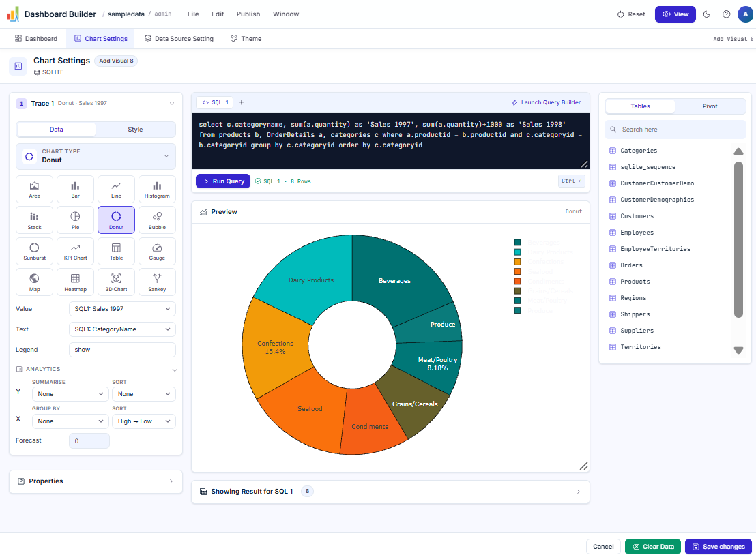Open the File menu
Viewport: 756px width, 555px height.
pyautogui.click(x=193, y=14)
